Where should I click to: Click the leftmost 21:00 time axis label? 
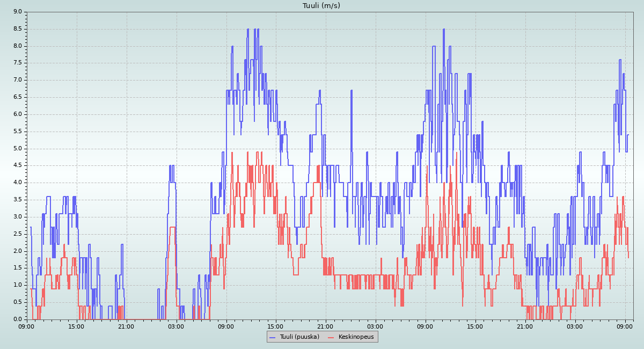pyautogui.click(x=126, y=326)
